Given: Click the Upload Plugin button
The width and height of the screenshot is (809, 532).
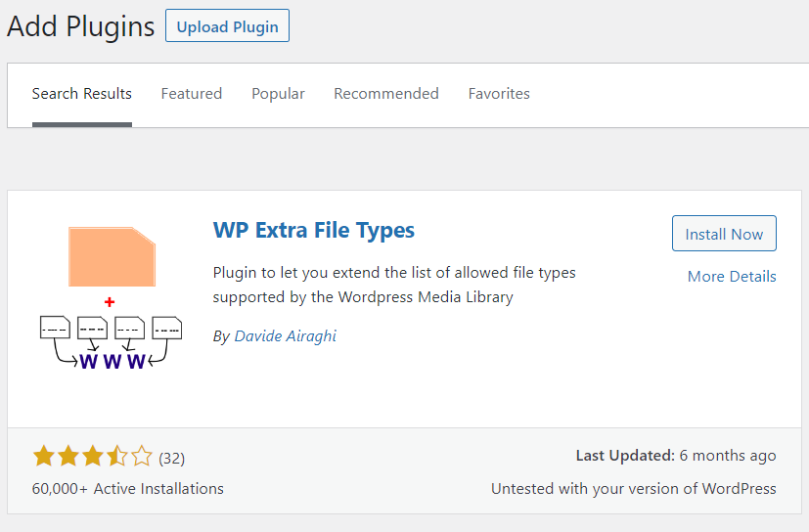Looking at the screenshot, I should click(x=227, y=25).
